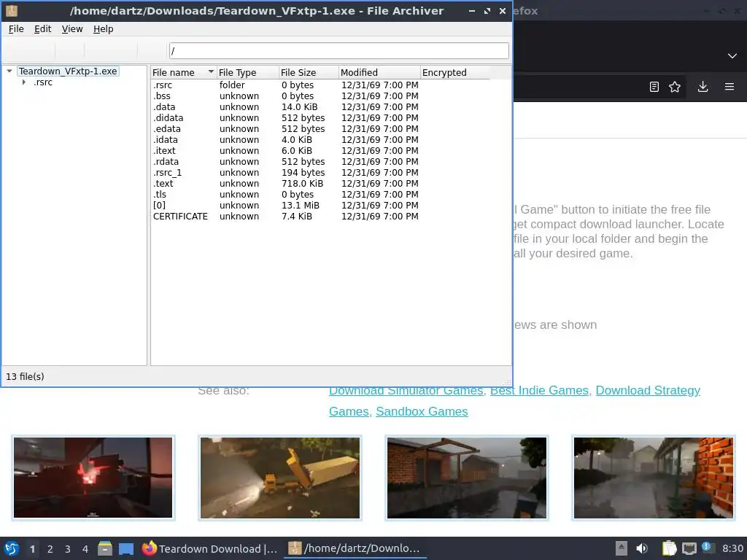Open the LXQt start menu icon
Image resolution: width=747 pixels, height=560 pixels.
[x=12, y=548]
